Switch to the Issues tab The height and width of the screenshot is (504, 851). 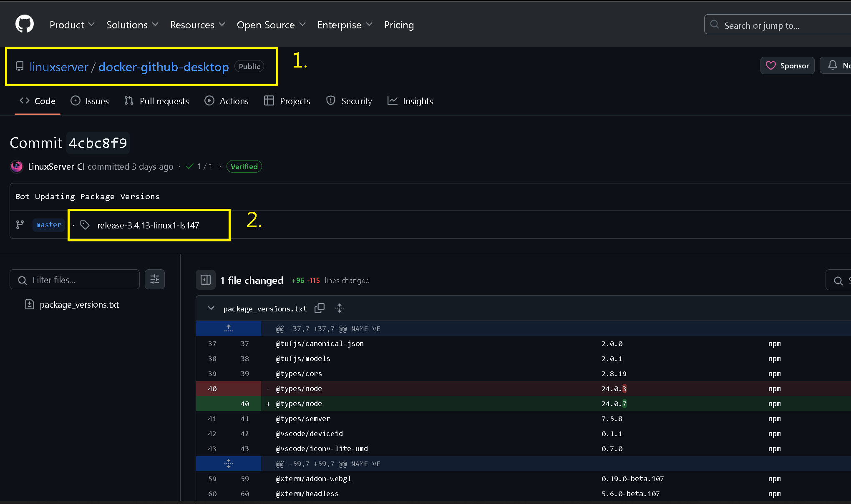tap(90, 101)
